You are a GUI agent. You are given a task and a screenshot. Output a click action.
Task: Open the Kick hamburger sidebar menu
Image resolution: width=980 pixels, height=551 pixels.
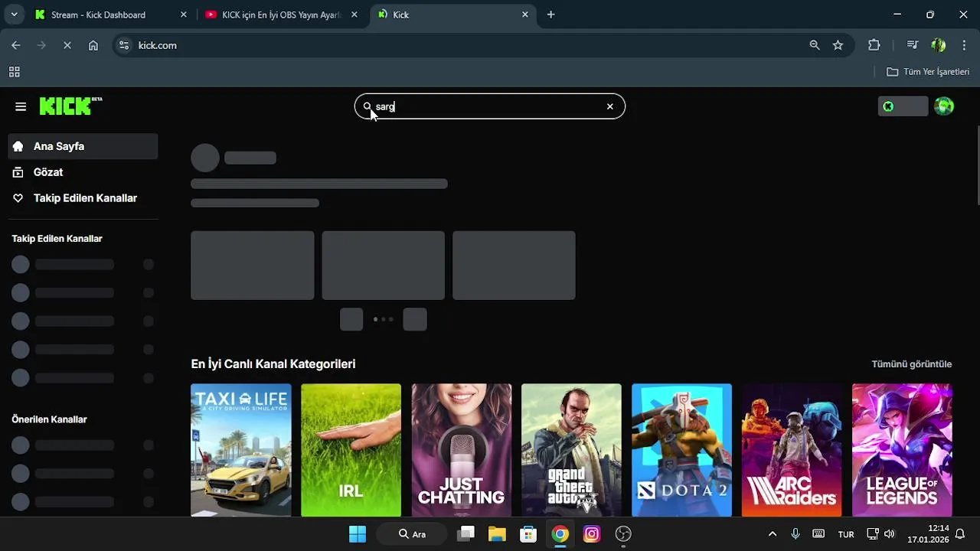point(21,106)
